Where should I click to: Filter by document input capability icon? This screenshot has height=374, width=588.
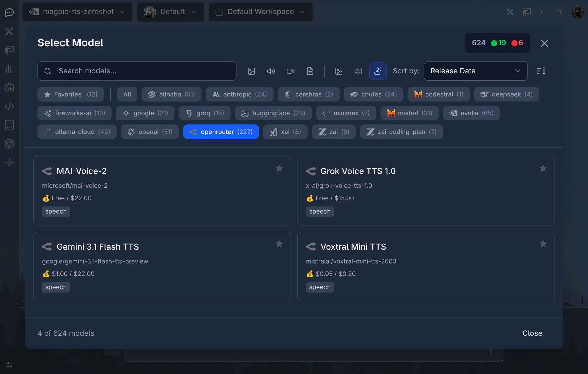pos(310,71)
